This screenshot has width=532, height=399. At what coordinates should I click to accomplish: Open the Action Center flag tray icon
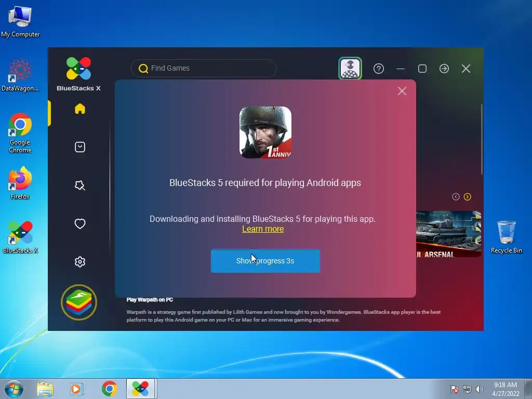pyautogui.click(x=454, y=389)
